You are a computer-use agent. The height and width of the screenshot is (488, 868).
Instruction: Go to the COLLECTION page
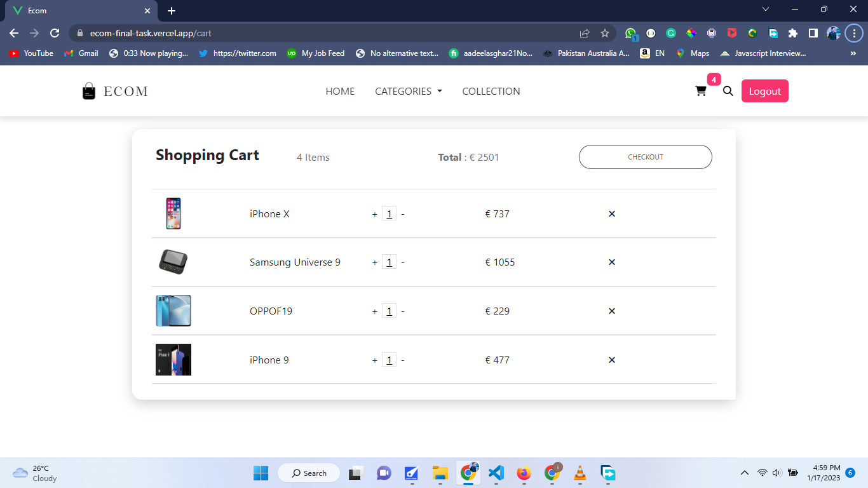point(491,91)
